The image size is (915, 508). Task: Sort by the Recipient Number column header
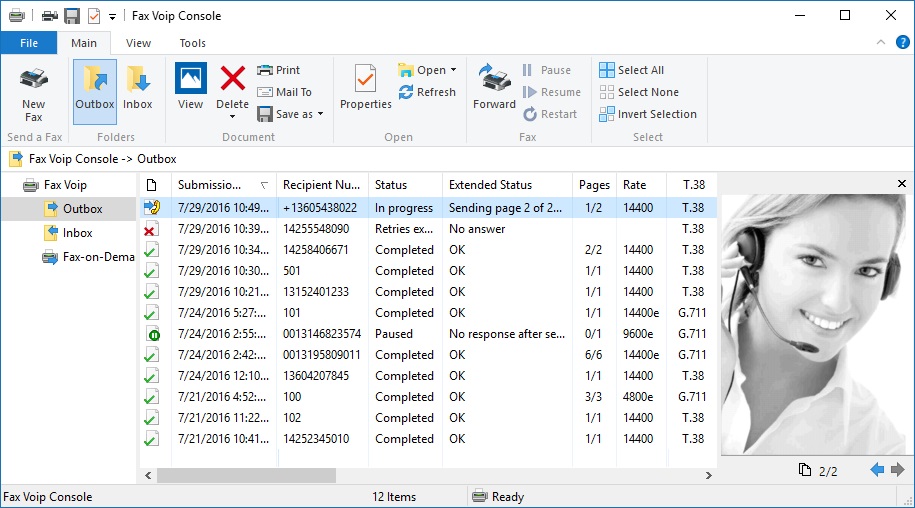pos(322,185)
